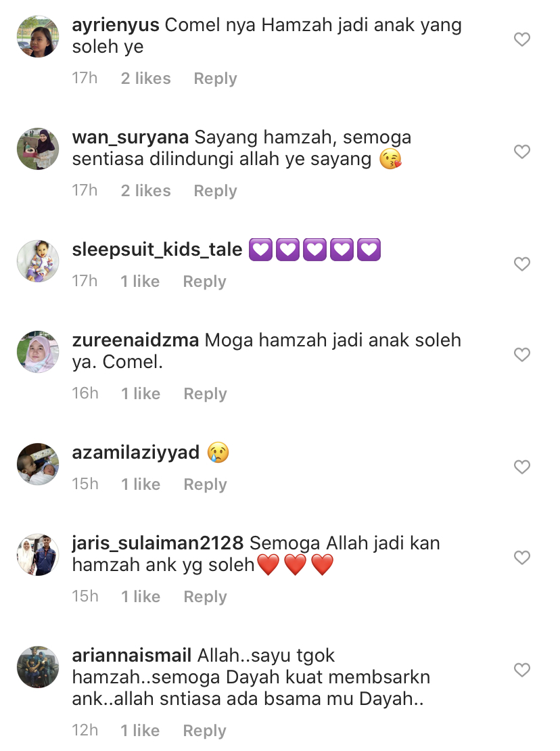Like the sleepsuit_kids_tale comment heart
This screenshot has height=751, width=560.
(x=521, y=264)
